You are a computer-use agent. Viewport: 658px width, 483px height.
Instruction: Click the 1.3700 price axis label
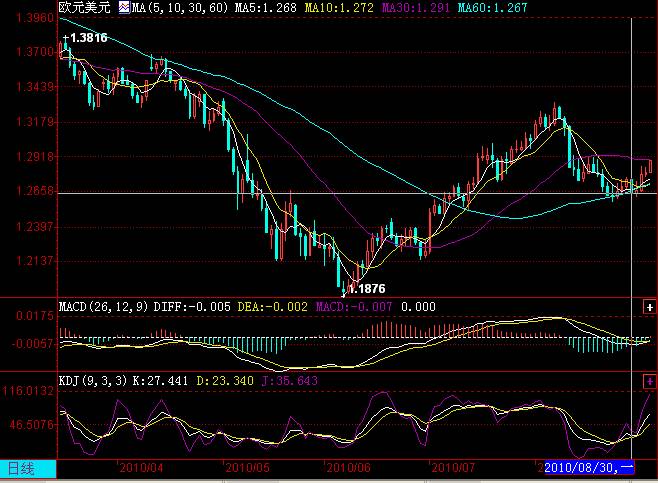35,52
